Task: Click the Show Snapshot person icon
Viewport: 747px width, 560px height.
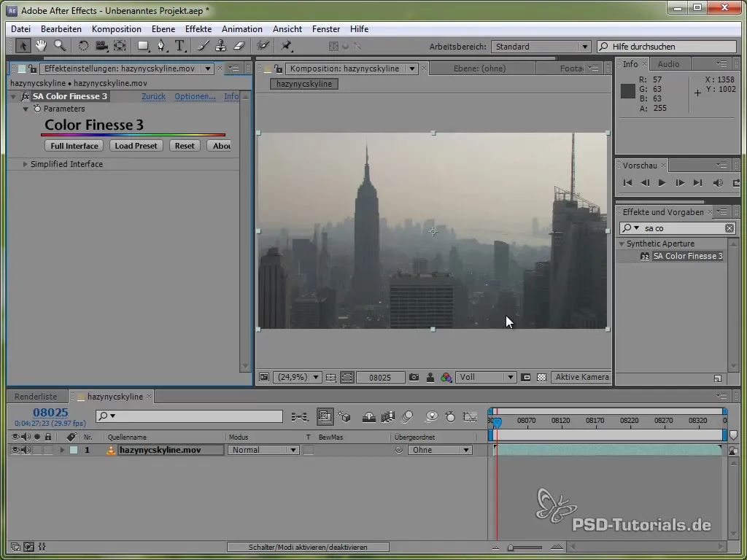Action: coord(430,377)
